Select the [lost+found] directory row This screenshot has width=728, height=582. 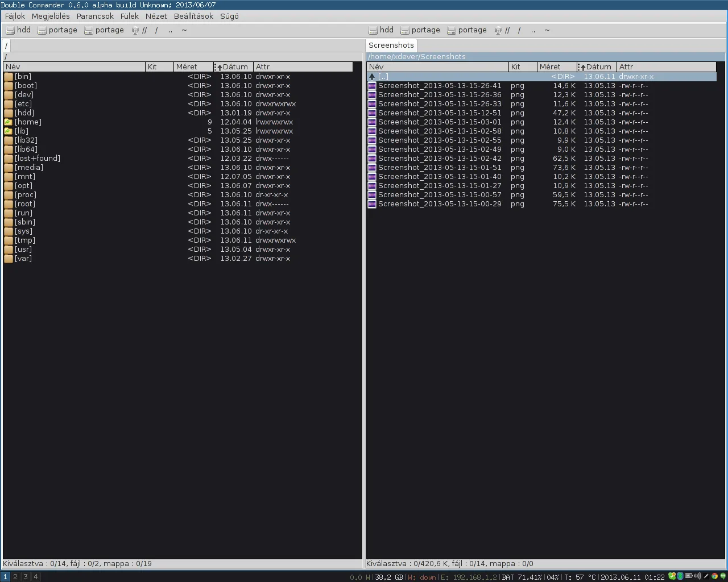[x=178, y=159]
